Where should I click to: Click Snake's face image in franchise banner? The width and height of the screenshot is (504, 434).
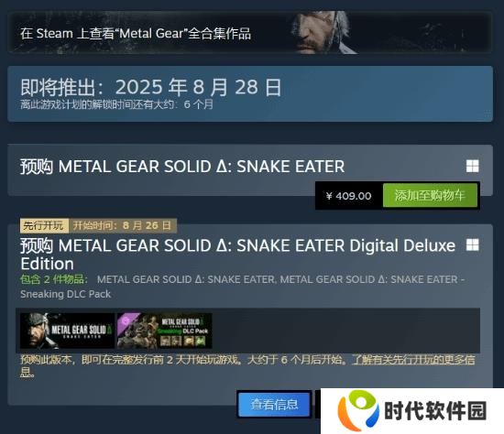coord(322,33)
